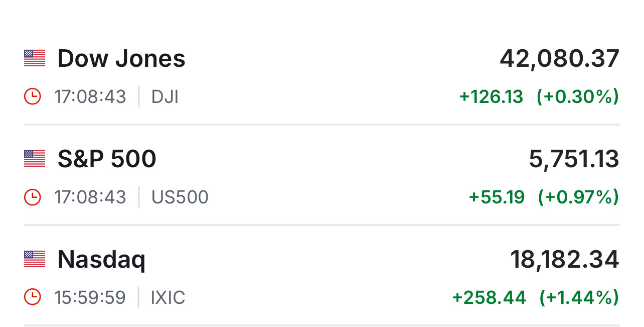
Task: Select the IXIC ticker symbol
Action: [168, 297]
